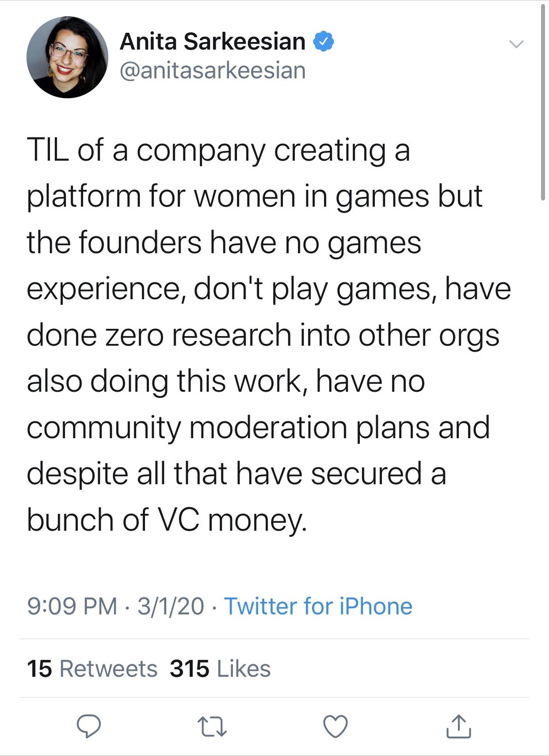Click the words platform for women in games

[229, 196]
